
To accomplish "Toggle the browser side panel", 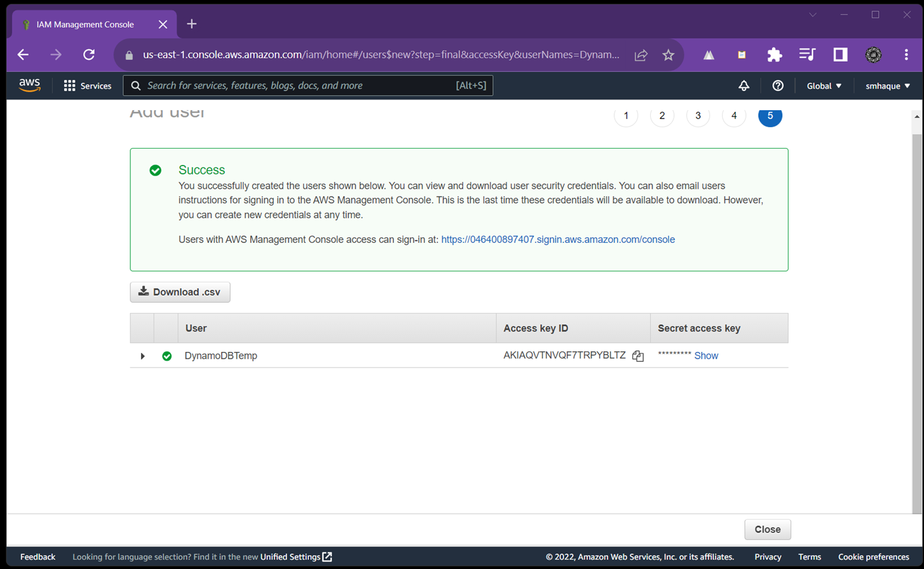I will [x=840, y=55].
